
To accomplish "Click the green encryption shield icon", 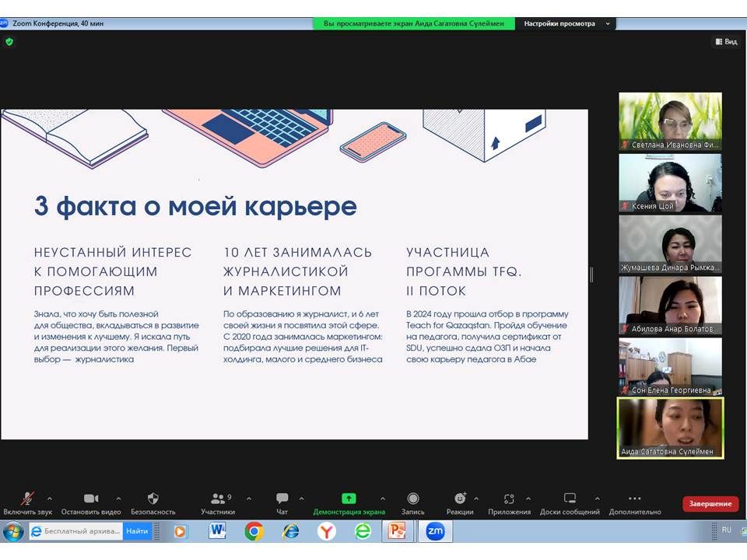I will [9, 41].
